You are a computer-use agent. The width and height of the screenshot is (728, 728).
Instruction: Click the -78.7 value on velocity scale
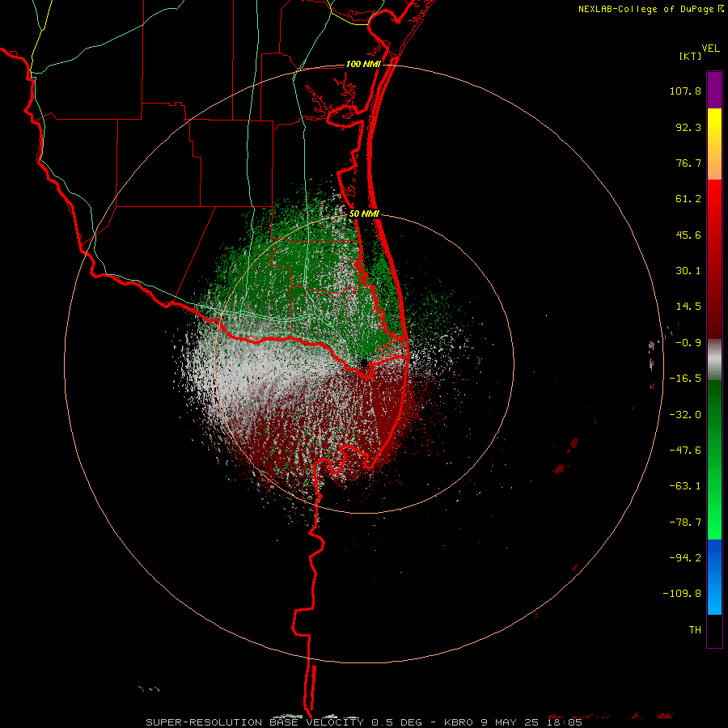(685, 523)
